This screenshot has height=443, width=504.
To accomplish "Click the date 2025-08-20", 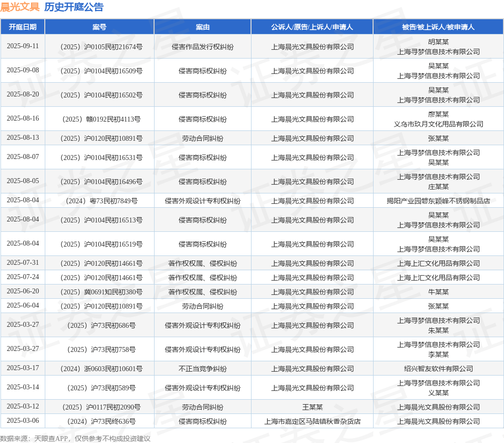I will [x=23, y=94].
